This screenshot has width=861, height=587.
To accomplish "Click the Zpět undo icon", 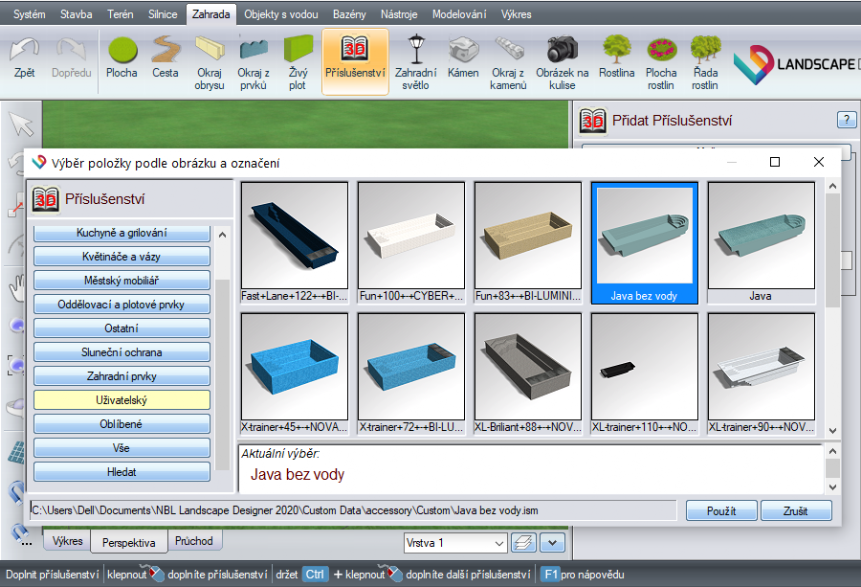I will coord(24,58).
